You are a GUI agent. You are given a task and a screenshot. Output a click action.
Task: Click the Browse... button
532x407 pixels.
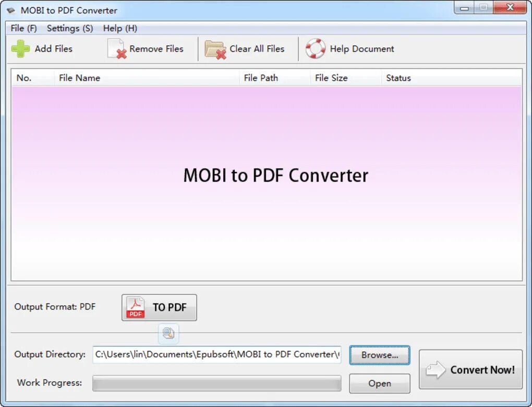pyautogui.click(x=380, y=355)
